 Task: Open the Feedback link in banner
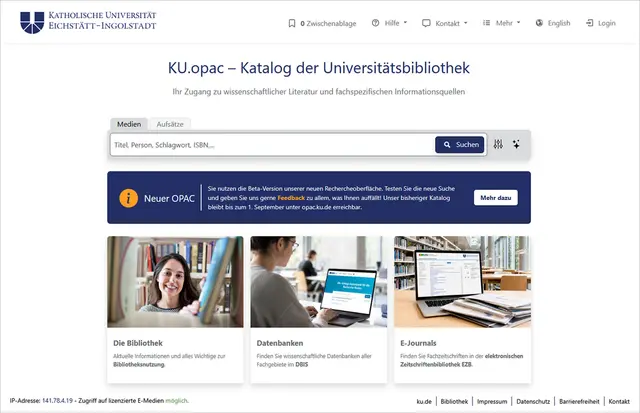point(291,198)
